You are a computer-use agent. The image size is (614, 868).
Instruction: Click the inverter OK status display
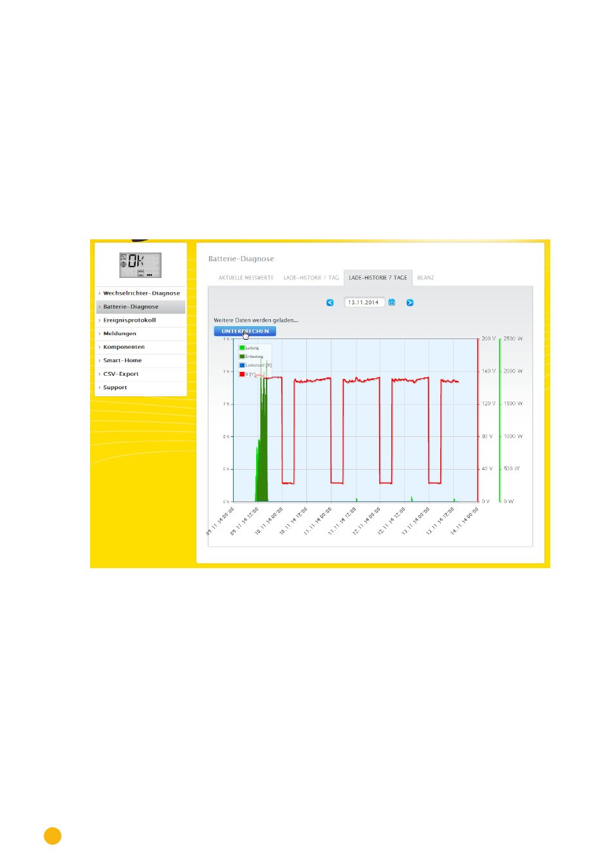click(140, 265)
